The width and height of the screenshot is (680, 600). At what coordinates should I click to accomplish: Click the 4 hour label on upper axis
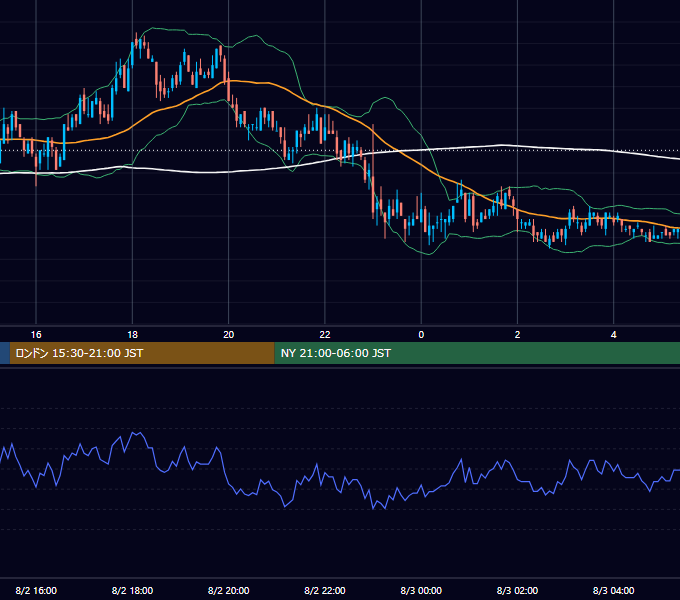[614, 335]
